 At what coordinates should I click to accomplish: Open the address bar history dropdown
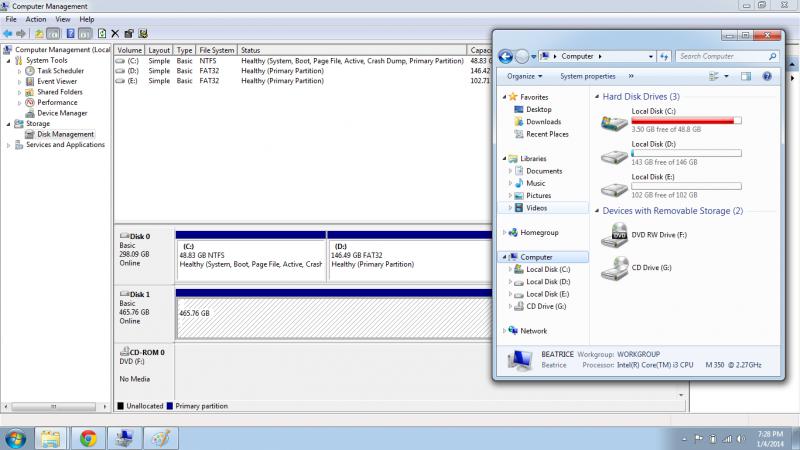(651, 57)
